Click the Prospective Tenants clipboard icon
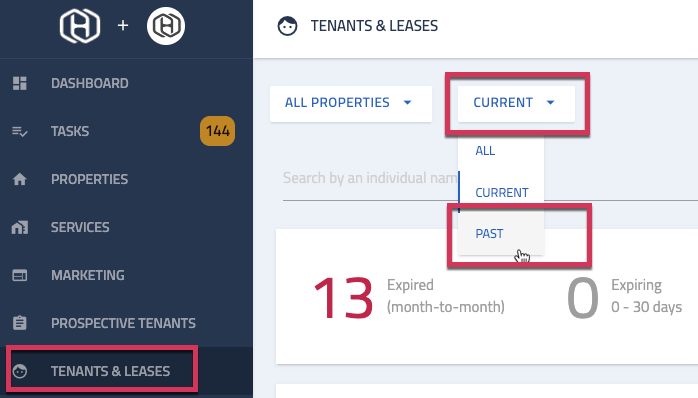 tap(20, 323)
